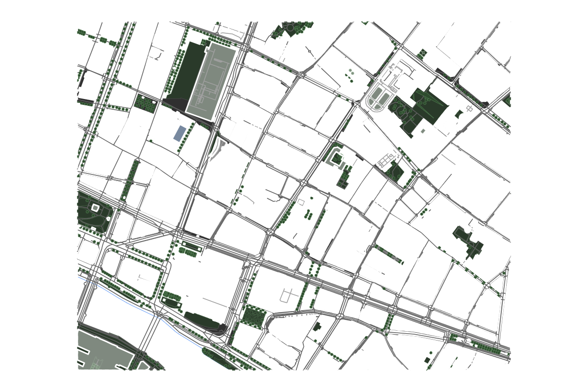This screenshot has width=588, height=392.
Task: Click the small blue rectangular building on map
Action: (x=180, y=133)
